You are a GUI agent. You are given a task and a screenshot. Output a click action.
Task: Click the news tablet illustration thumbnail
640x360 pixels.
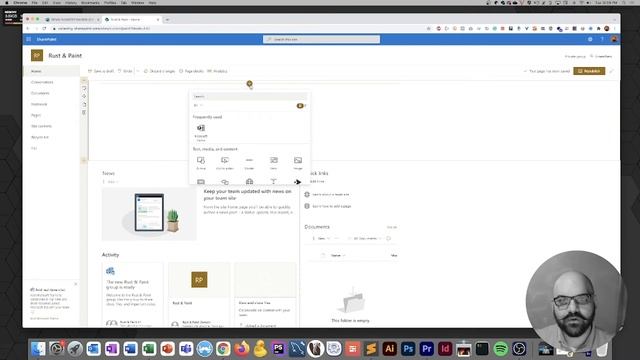[149, 214]
